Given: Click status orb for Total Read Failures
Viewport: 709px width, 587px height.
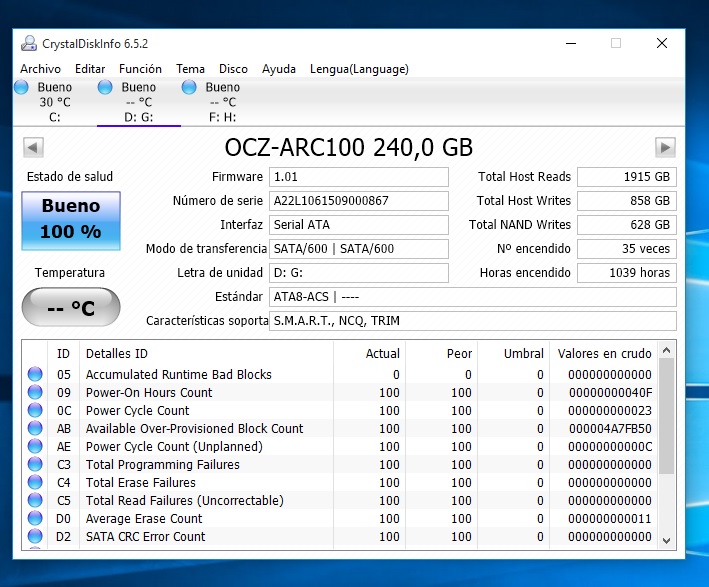Looking at the screenshot, I should [x=35, y=500].
